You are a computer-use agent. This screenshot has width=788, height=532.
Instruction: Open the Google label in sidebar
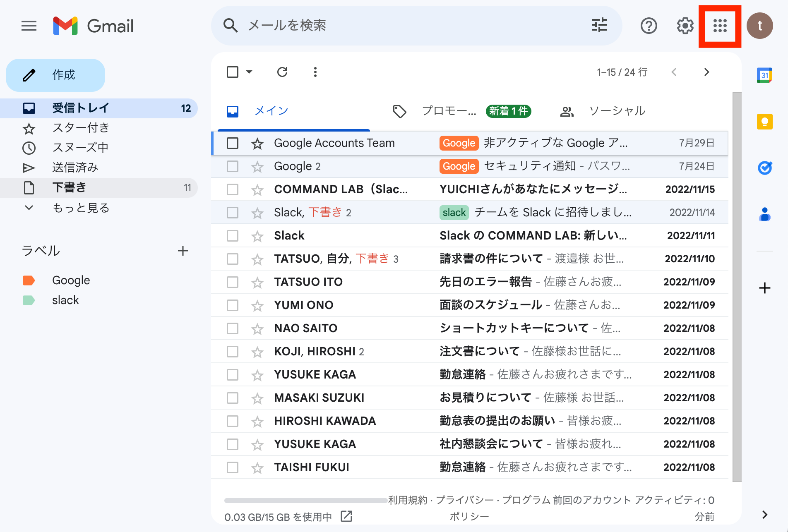coord(71,280)
